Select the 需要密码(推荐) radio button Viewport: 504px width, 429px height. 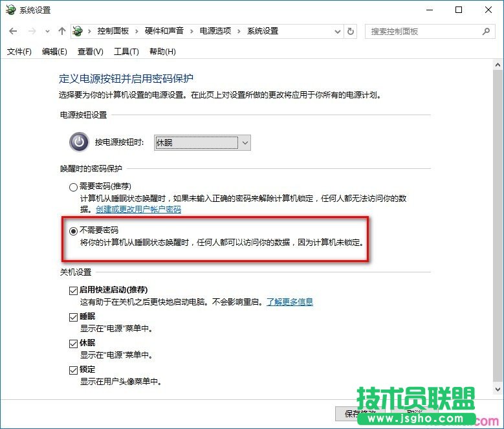coord(73,187)
